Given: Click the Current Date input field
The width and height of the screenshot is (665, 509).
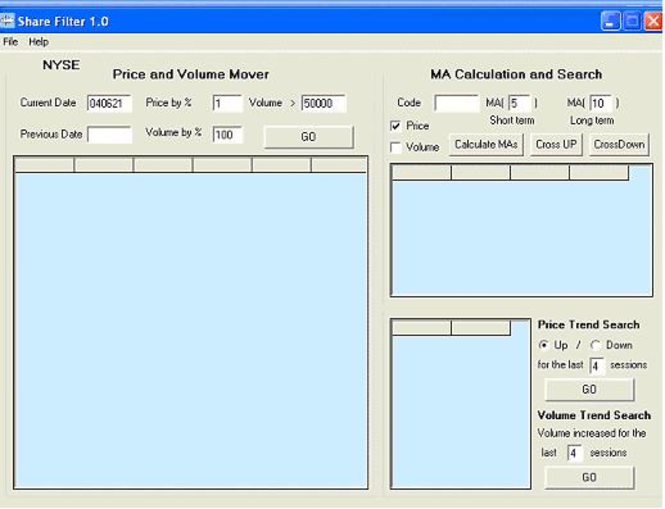Looking at the screenshot, I should tap(109, 103).
